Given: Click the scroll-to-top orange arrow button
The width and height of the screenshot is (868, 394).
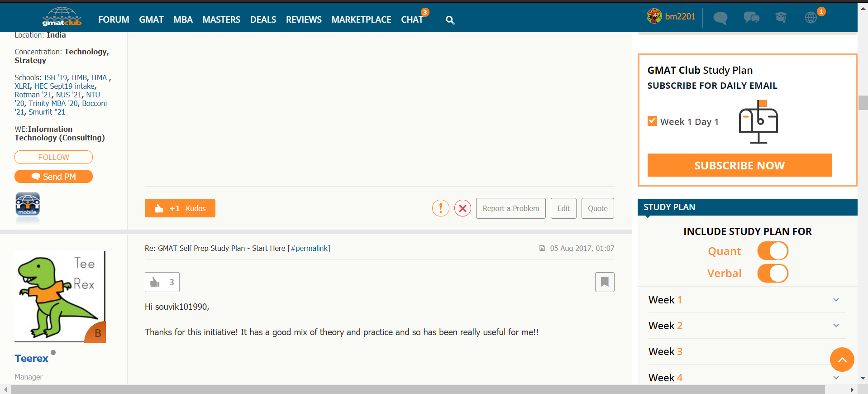Looking at the screenshot, I should 842,360.
